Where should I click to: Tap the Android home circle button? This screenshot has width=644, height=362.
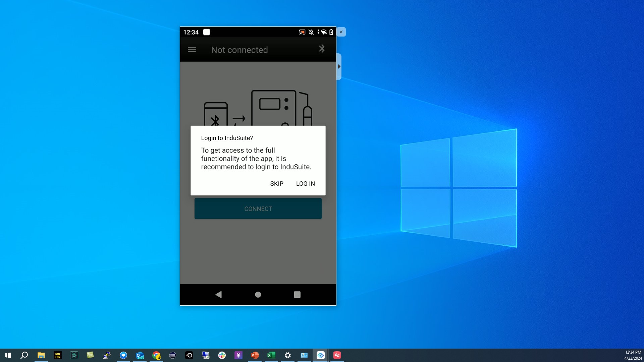click(x=258, y=295)
